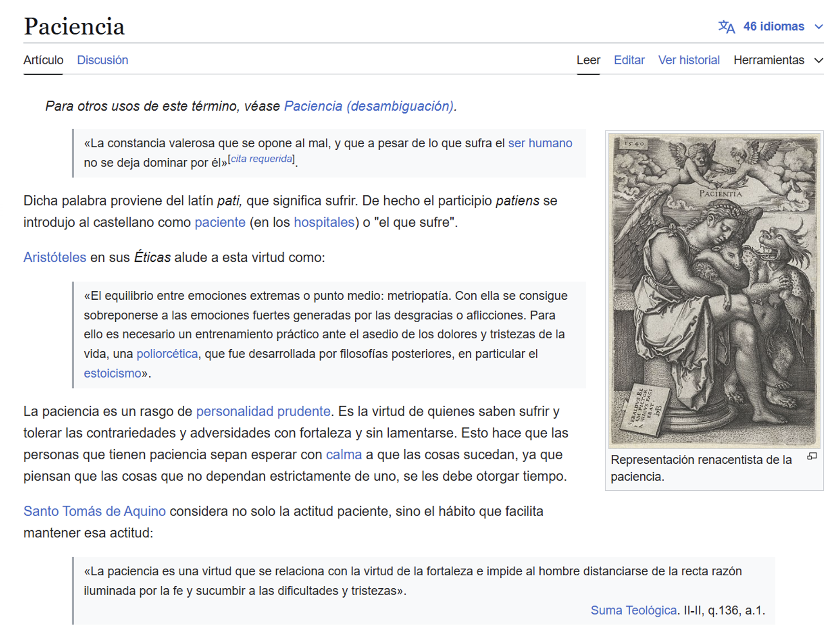Expand the 46 idiomas language dropdown
The width and height of the screenshot is (840, 636).
[x=773, y=26]
